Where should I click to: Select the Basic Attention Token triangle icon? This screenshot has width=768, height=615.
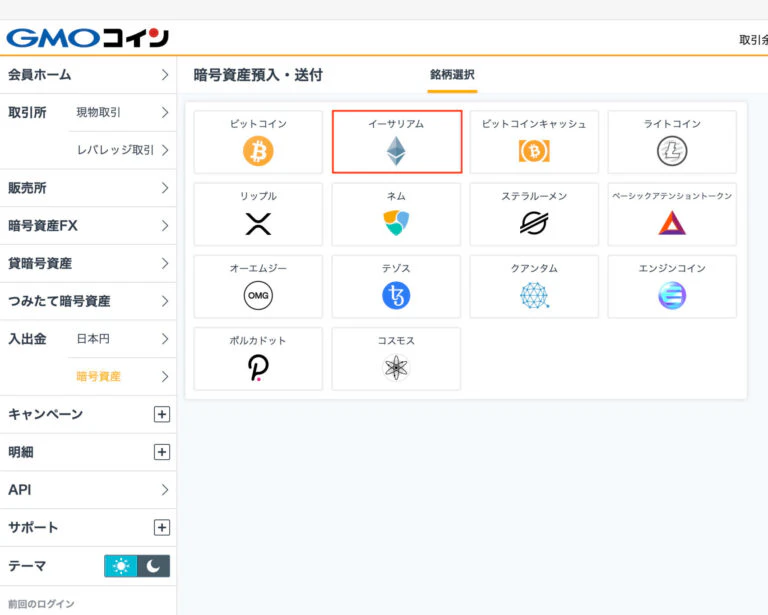point(672,223)
